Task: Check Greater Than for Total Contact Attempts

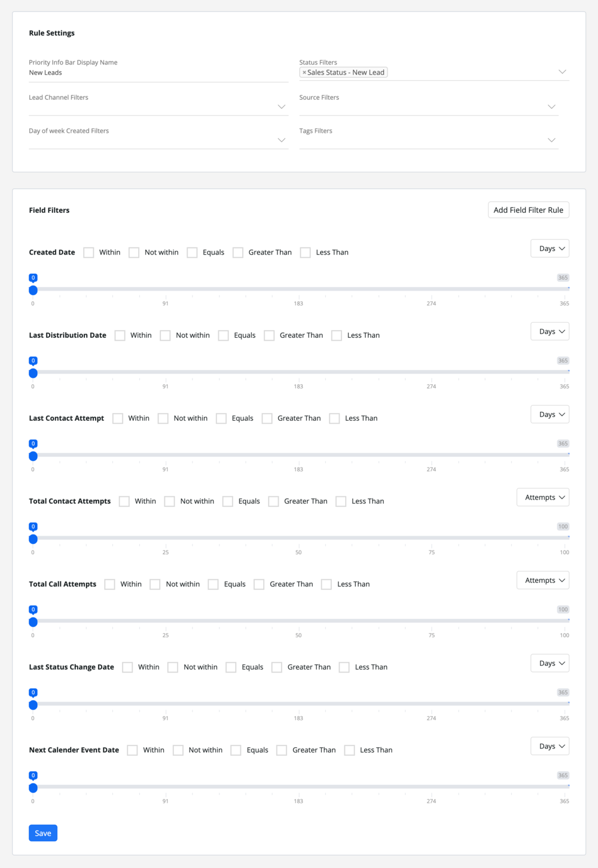Action: pyautogui.click(x=273, y=502)
